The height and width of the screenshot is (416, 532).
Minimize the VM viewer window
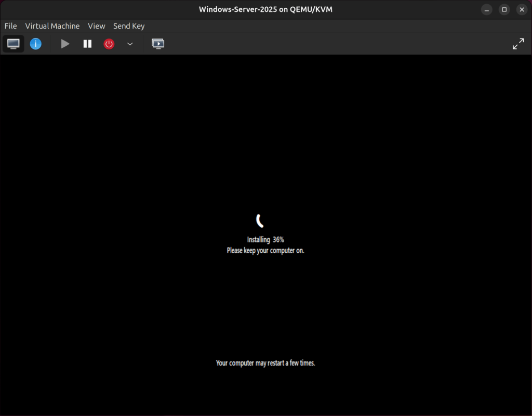coord(486,9)
